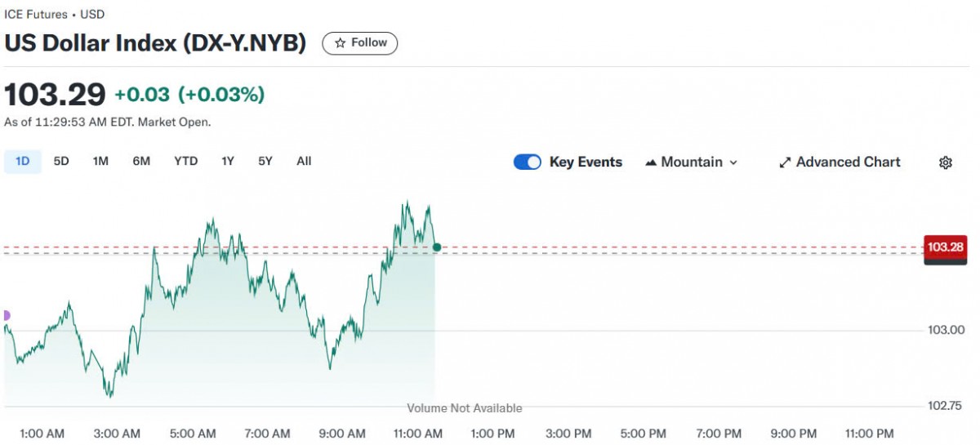
Task: Switch to the 1Y chart view
Action: click(228, 161)
